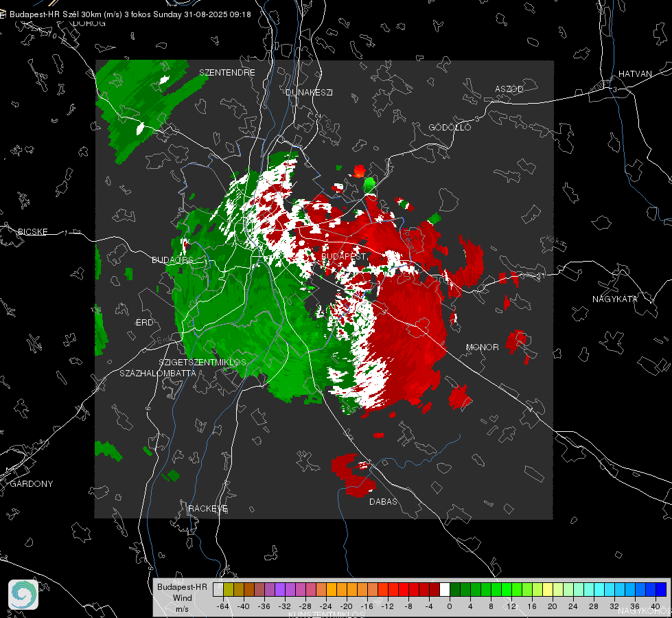Click the GÁRDONY label
This screenshot has height=618, width=672.
tap(32, 484)
